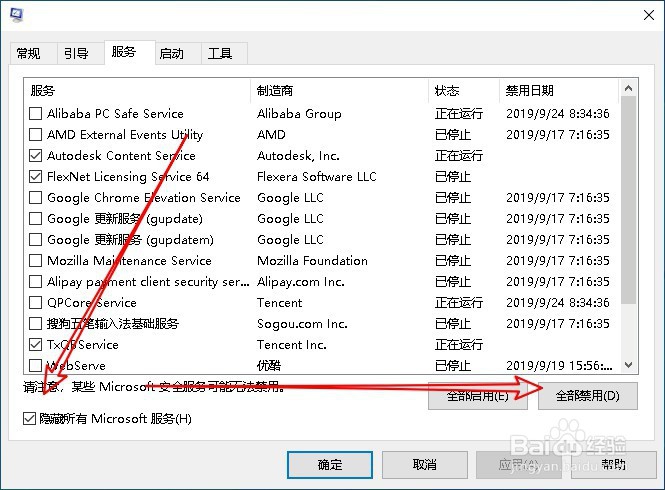Click the scrollbar up arrow

pyautogui.click(x=629, y=88)
